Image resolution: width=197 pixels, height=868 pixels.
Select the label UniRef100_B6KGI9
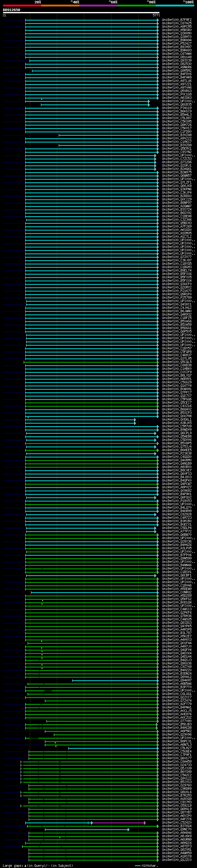coord(177,111)
